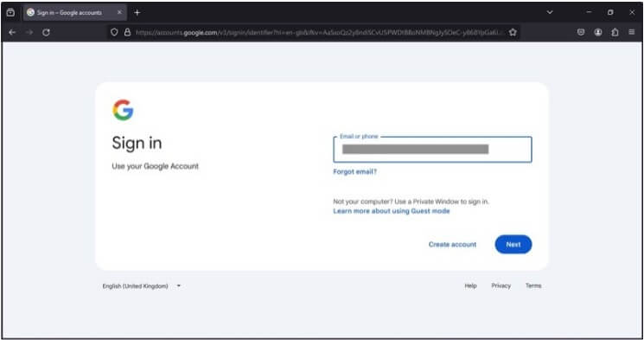Click the Create account button
Screen dimensions: 644x340
tap(453, 244)
